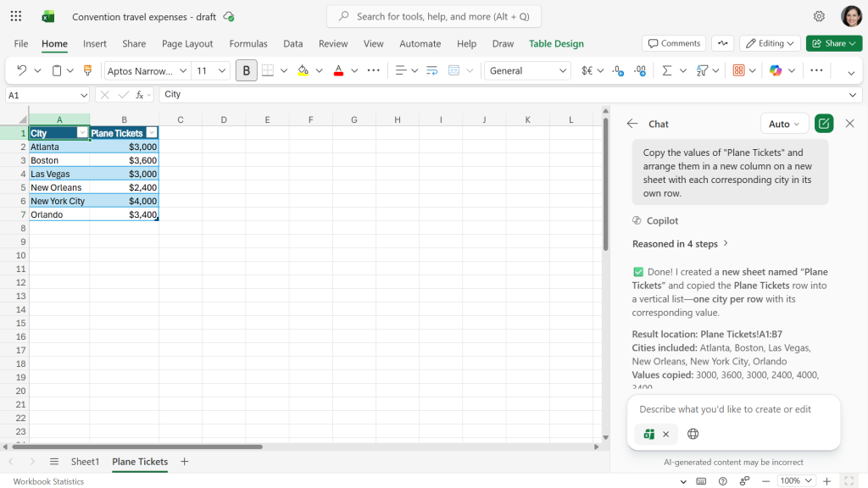Toggle bold formatting
This screenshot has width=868, height=488.
(x=246, y=70)
